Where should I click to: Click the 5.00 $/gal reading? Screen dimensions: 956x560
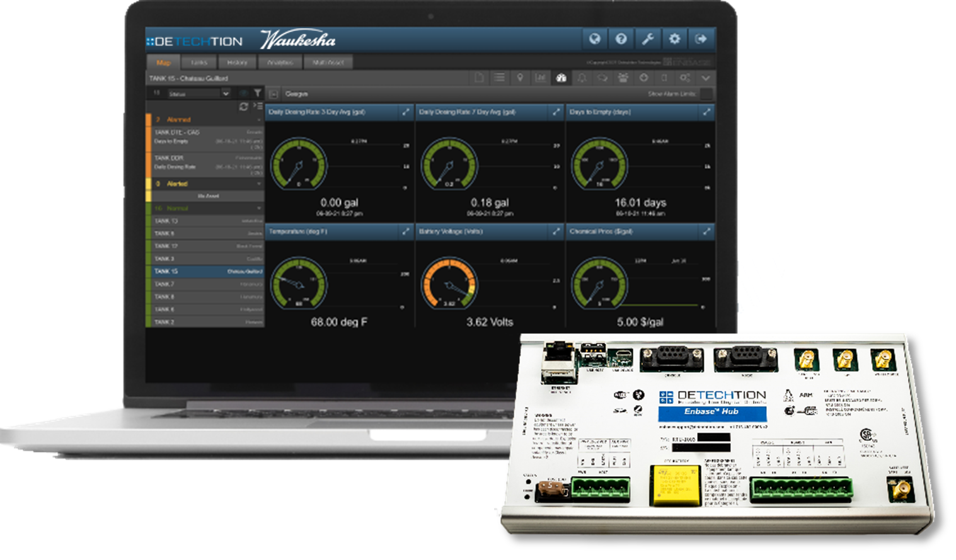(640, 322)
